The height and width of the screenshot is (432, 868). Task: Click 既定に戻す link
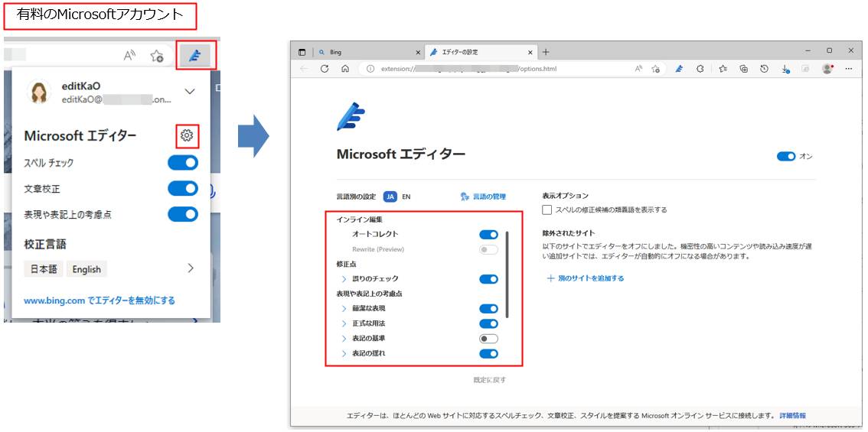pyautogui.click(x=489, y=380)
